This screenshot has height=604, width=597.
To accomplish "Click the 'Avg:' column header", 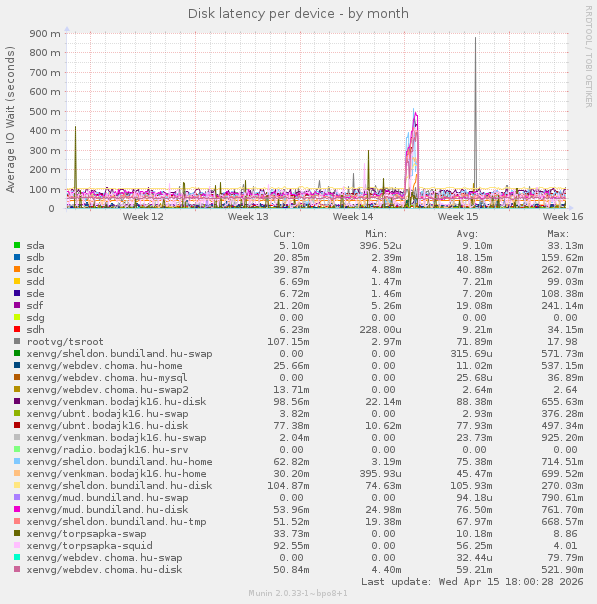I will 467,234.
